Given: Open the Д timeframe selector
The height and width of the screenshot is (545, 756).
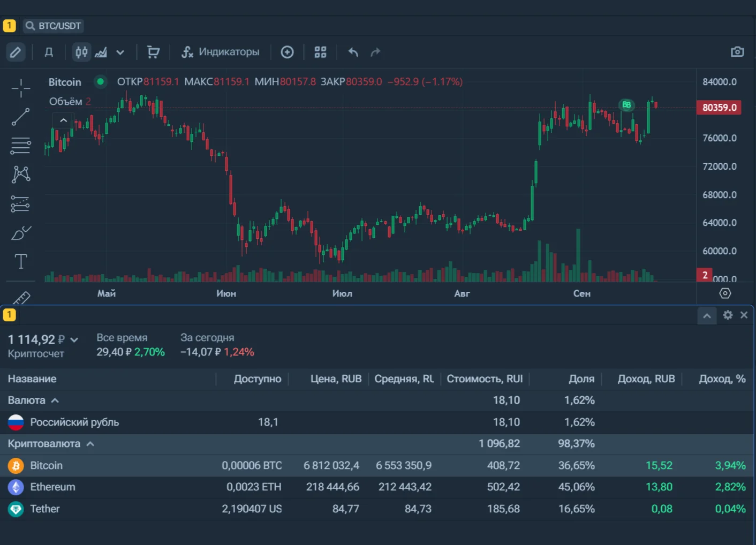Looking at the screenshot, I should pos(49,52).
